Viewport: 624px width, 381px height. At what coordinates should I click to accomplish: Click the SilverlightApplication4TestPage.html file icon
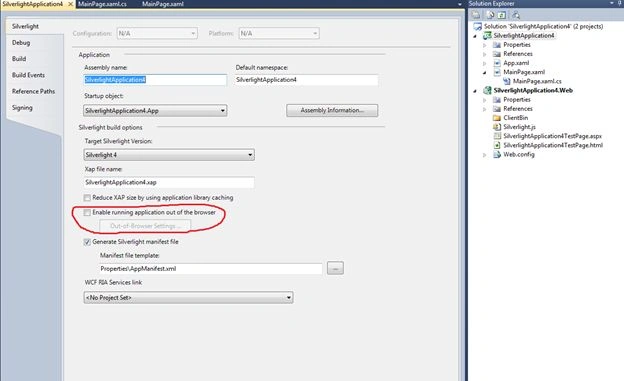497,145
